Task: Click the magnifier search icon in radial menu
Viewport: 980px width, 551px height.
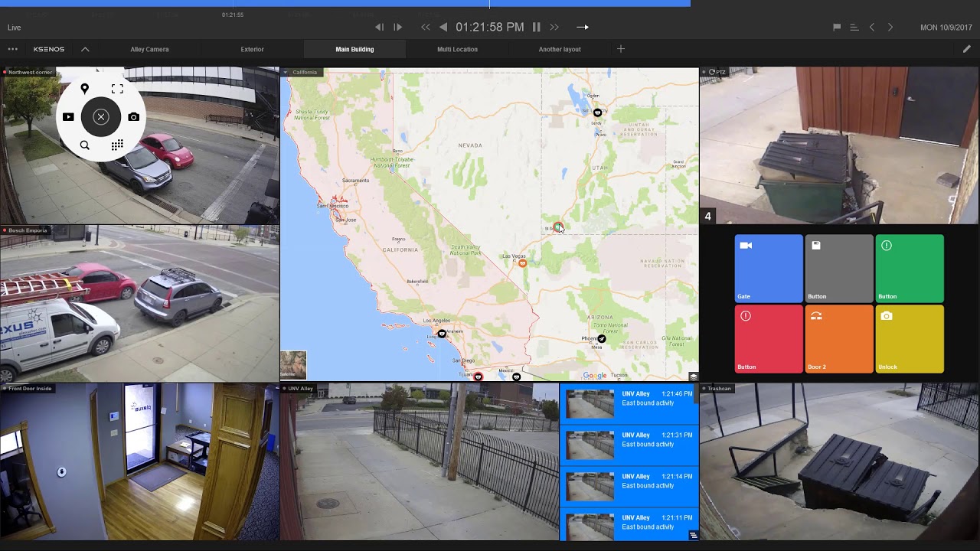Action: pos(85,145)
